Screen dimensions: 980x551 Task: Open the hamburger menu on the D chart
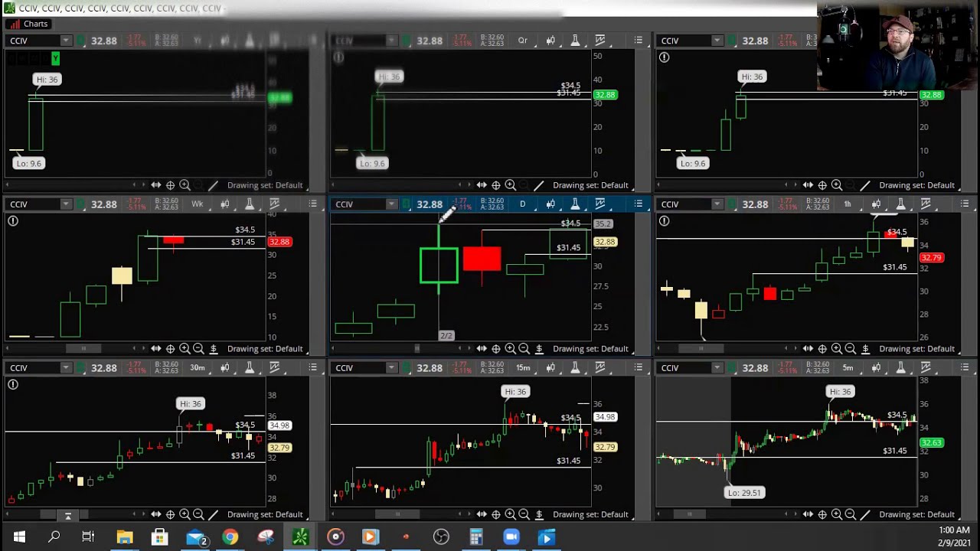[x=639, y=204]
